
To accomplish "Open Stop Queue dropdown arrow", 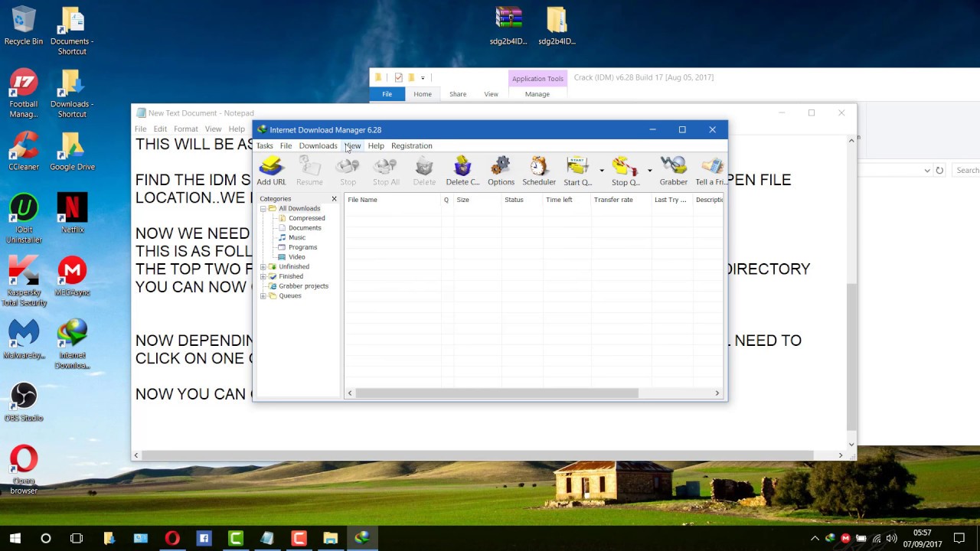I will coord(650,171).
